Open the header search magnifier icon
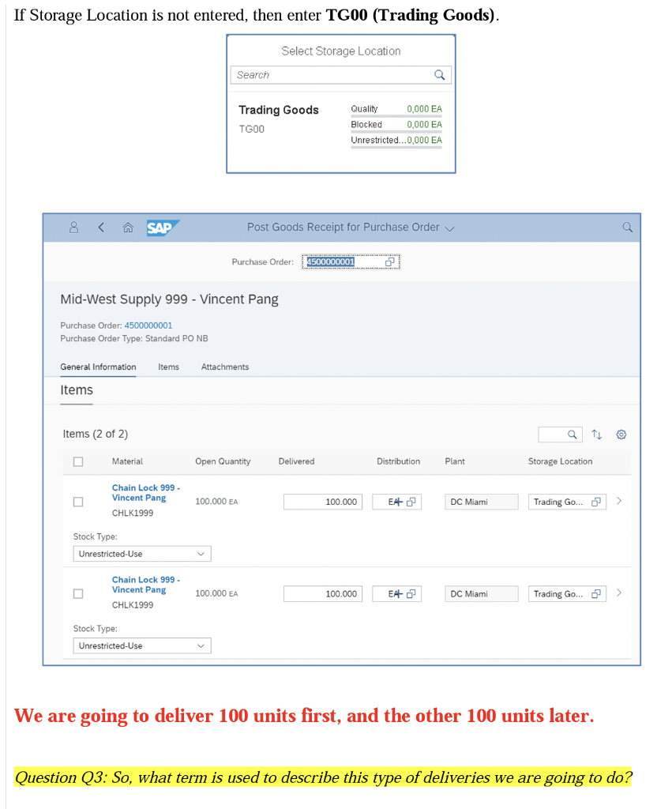The width and height of the screenshot is (672, 809). 627,228
